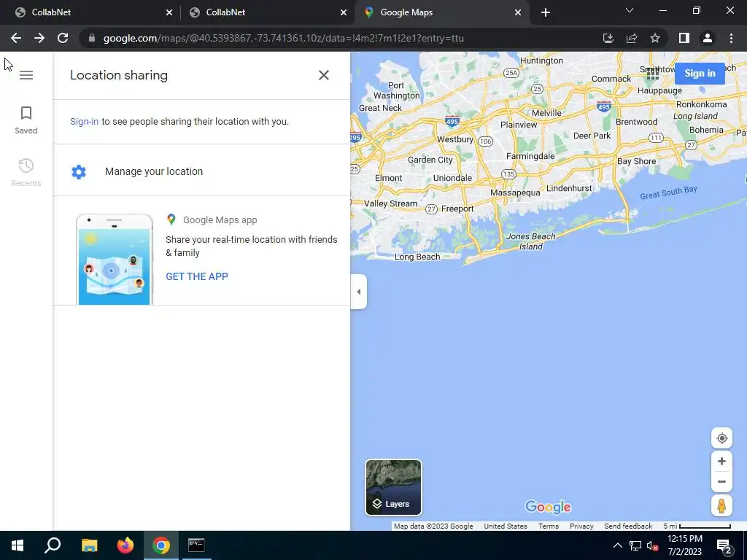
Task: Click the install app icon in address bar
Action: point(608,38)
